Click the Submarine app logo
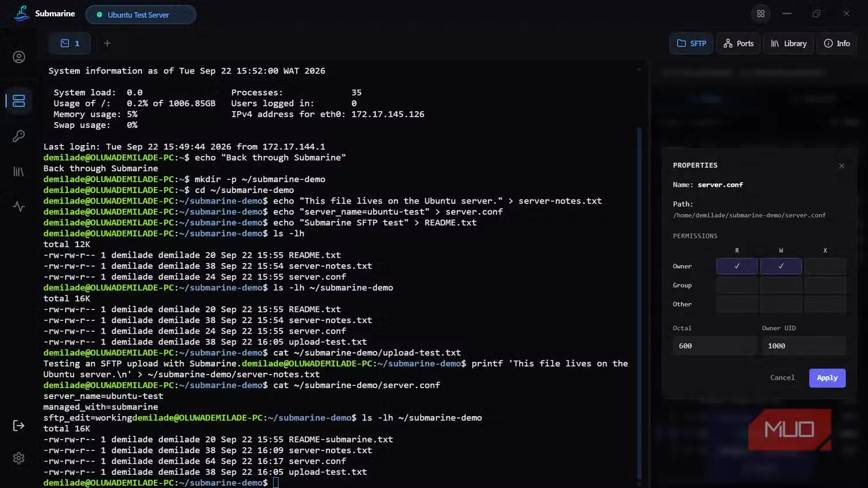The width and height of the screenshot is (868, 488). coord(21,13)
